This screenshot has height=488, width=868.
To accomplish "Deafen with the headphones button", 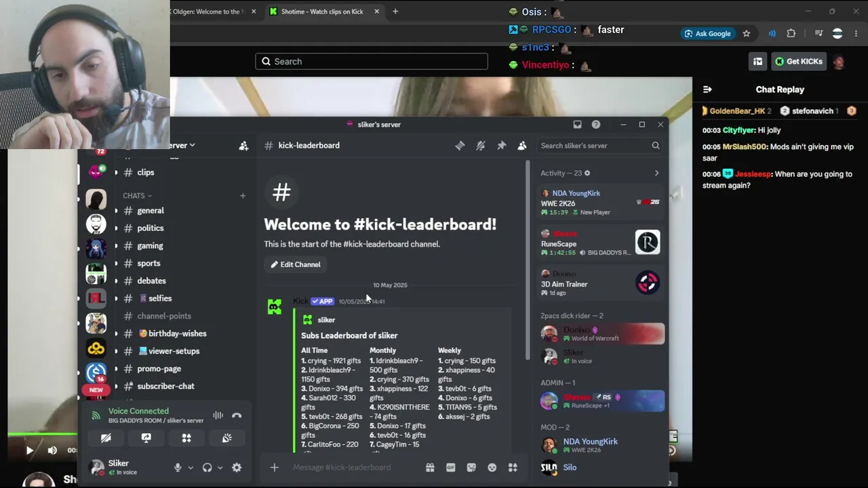I will click(x=207, y=468).
